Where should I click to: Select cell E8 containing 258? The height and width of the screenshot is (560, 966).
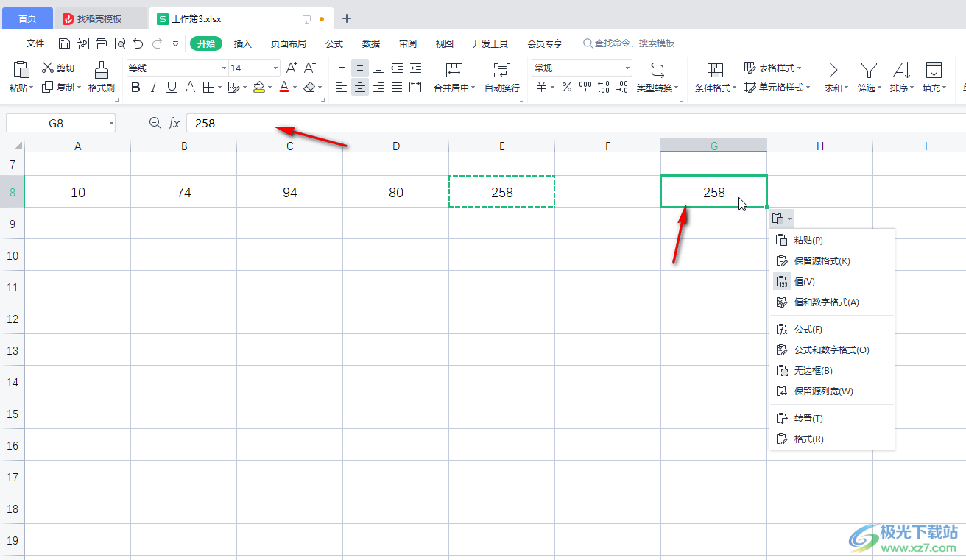(x=502, y=192)
